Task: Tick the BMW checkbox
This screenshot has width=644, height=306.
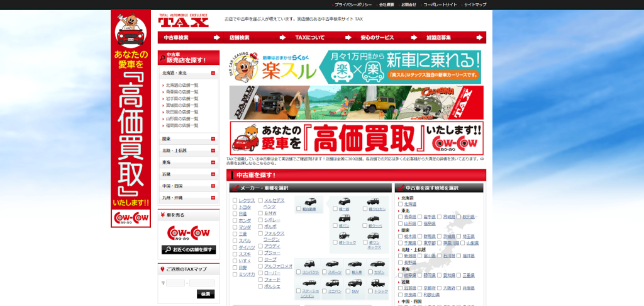Action: (260, 213)
